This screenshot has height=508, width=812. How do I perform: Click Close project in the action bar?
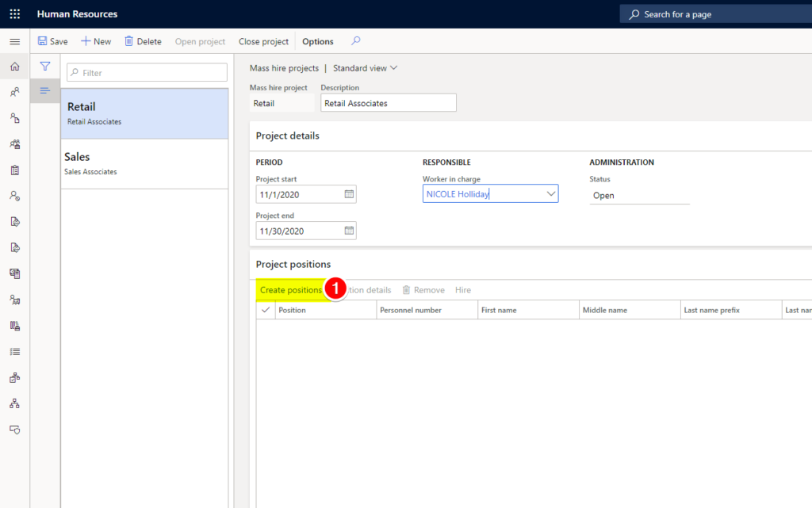tap(263, 41)
